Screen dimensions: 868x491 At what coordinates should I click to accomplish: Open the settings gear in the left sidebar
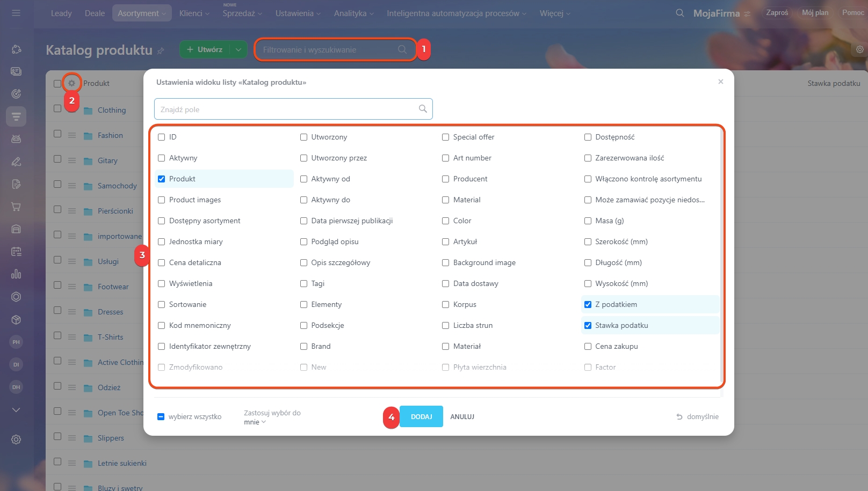tap(16, 439)
